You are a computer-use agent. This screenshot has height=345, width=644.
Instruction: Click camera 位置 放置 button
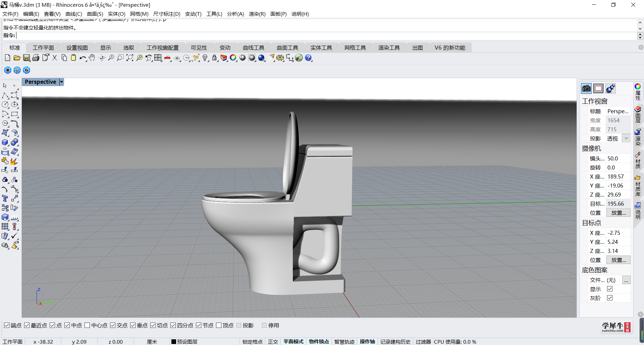pyautogui.click(x=618, y=213)
